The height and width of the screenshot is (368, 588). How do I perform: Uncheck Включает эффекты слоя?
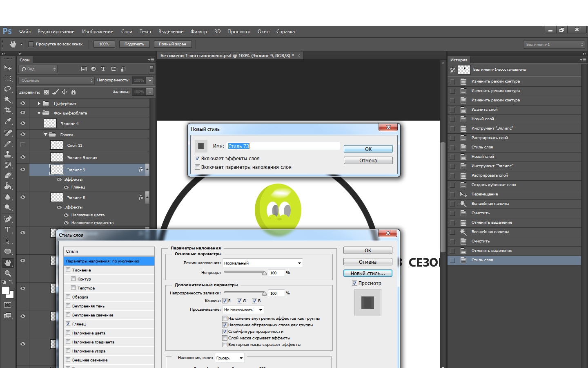coord(198,159)
